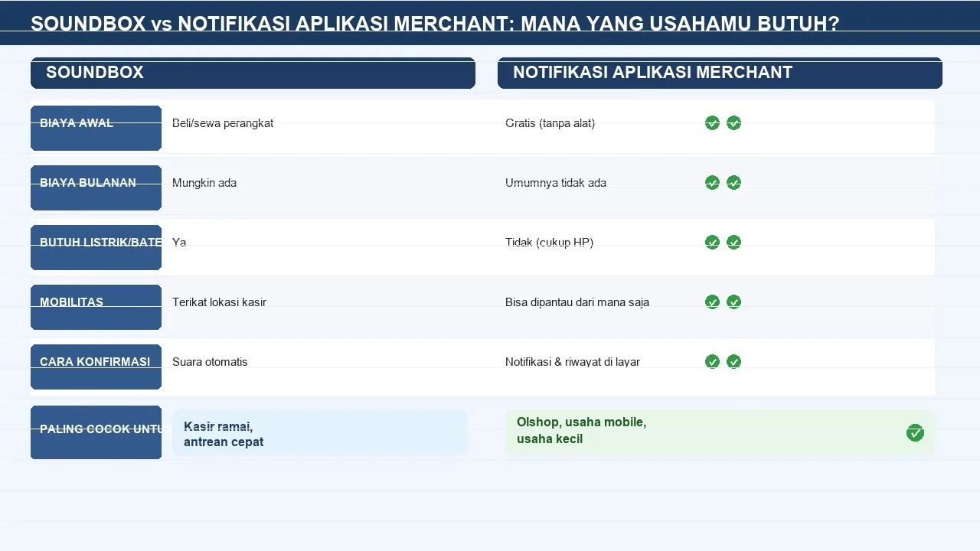Click second green check in Butuh Listrik row

(x=733, y=242)
